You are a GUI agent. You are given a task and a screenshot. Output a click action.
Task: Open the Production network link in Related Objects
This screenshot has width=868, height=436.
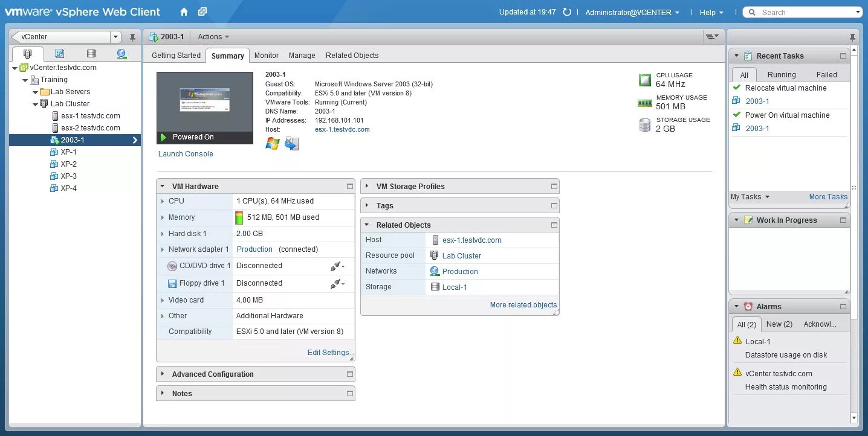pos(460,272)
